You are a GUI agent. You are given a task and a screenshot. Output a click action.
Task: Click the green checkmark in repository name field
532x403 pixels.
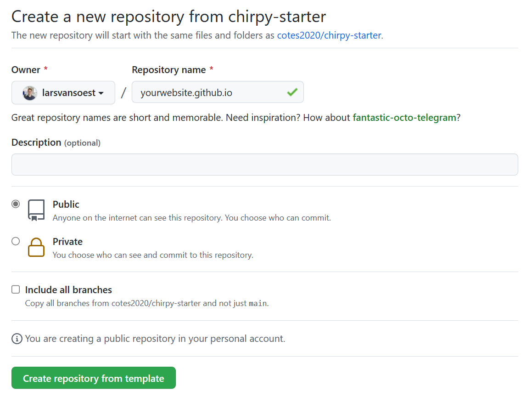pos(292,92)
